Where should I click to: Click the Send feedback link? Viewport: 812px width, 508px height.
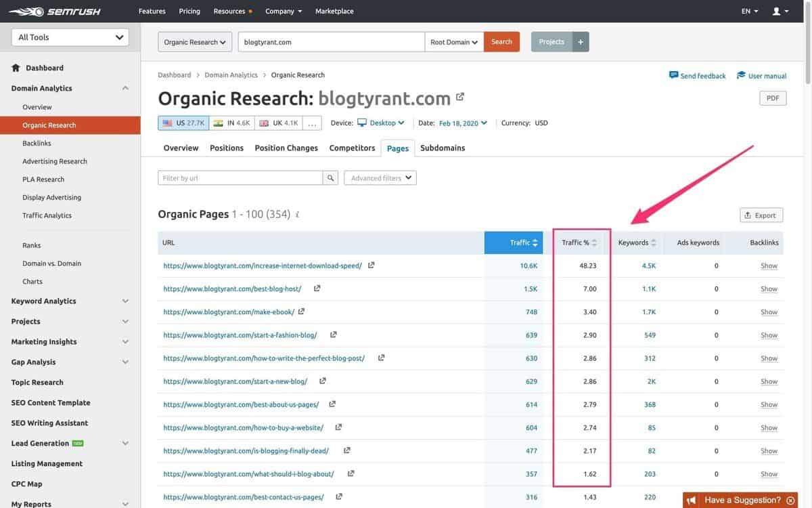click(697, 76)
